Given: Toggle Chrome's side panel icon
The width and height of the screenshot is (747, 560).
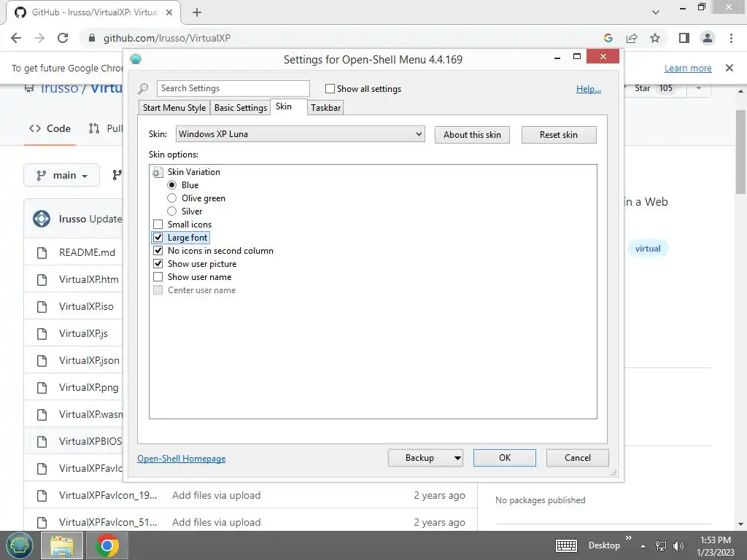Looking at the screenshot, I should [x=684, y=38].
